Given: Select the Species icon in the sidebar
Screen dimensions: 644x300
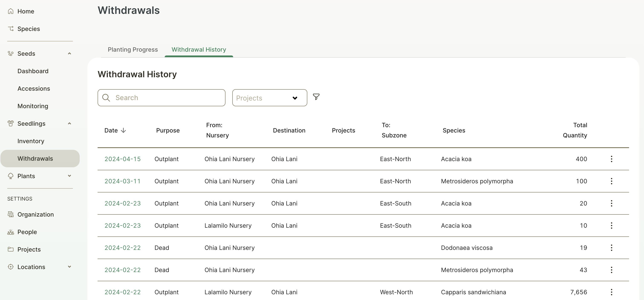Looking at the screenshot, I should point(10,29).
